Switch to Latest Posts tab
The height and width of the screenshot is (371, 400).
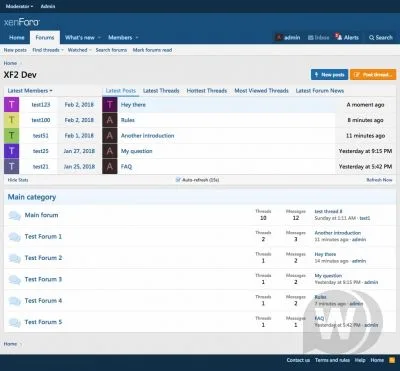(x=121, y=91)
